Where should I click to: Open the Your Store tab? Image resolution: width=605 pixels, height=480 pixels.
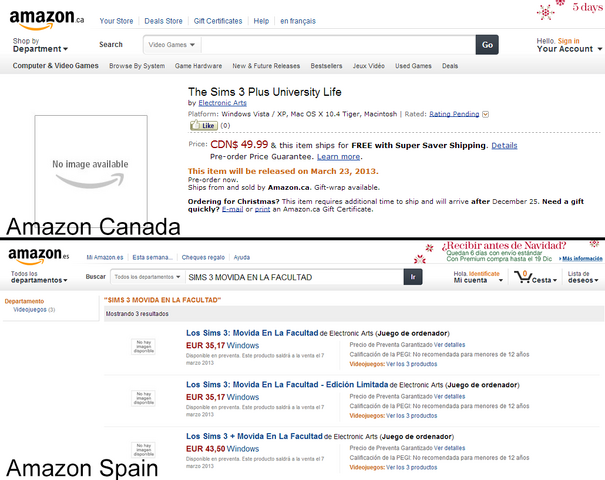116,21
